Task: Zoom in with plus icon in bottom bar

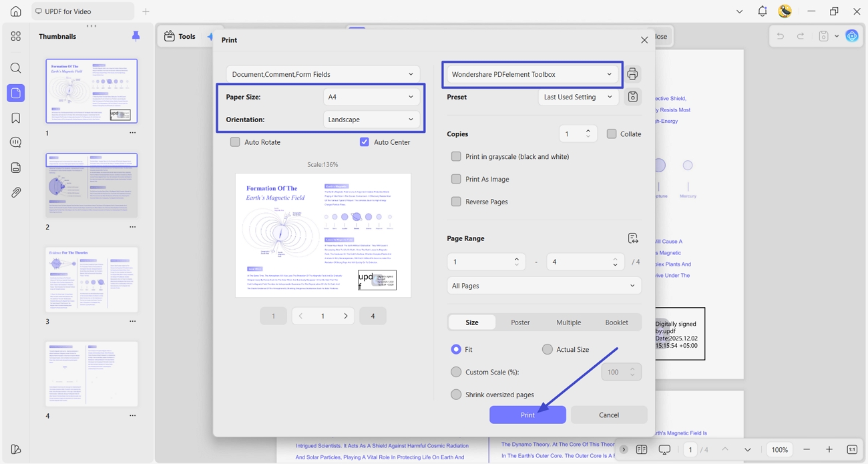Action: tap(829, 450)
